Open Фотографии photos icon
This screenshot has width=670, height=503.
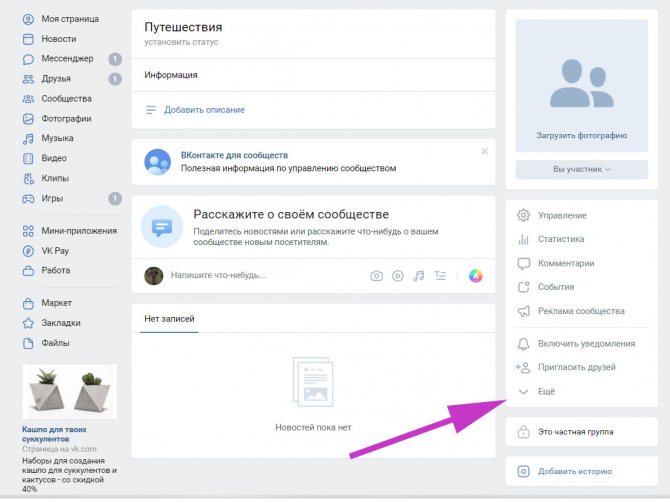click(x=28, y=119)
